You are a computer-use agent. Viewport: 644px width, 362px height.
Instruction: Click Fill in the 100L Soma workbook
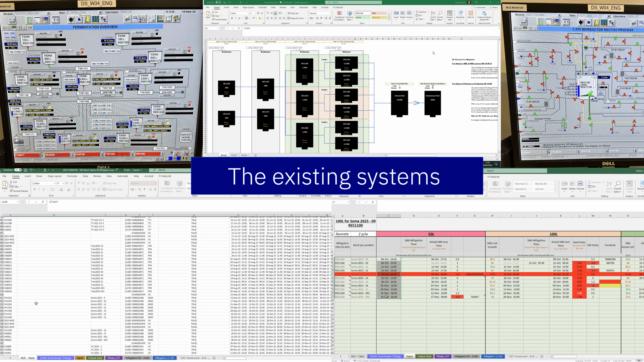(x=592, y=186)
